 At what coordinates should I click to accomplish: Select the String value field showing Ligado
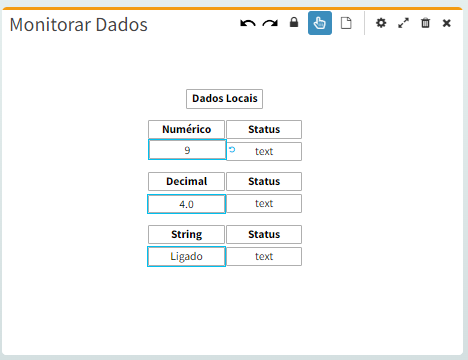coord(186,256)
